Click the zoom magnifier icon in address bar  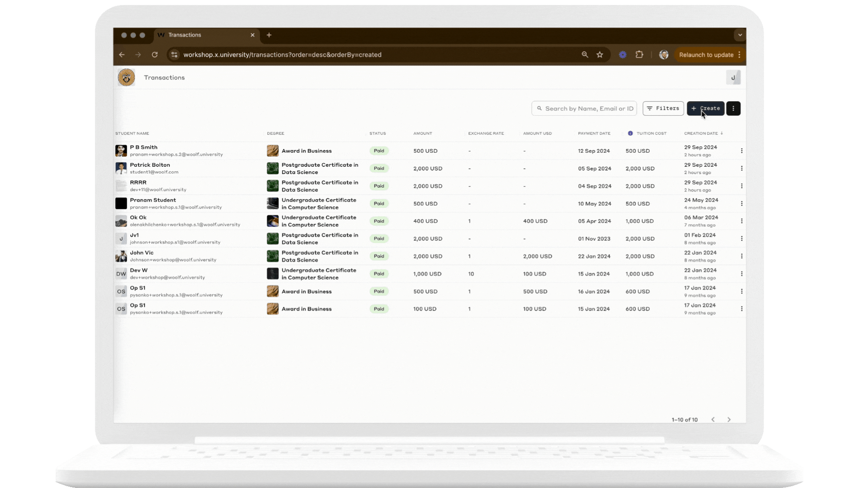pos(585,55)
